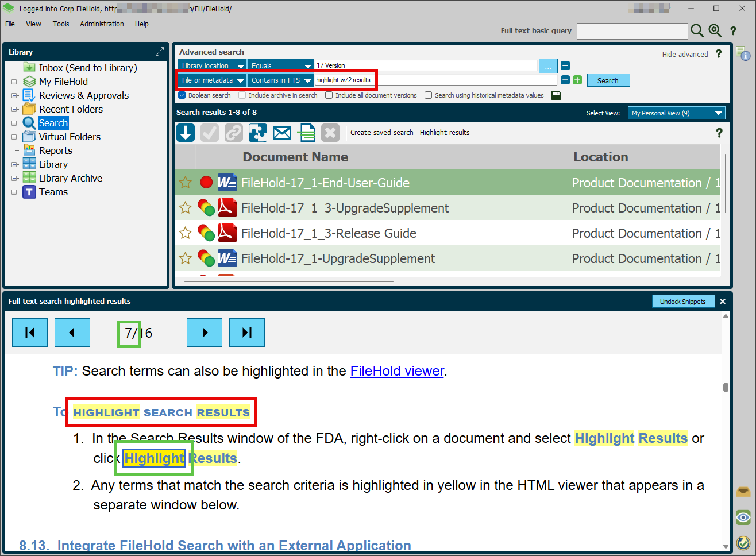756x556 pixels.
Task: Click the green add search criteria plus icon
Action: 577,80
